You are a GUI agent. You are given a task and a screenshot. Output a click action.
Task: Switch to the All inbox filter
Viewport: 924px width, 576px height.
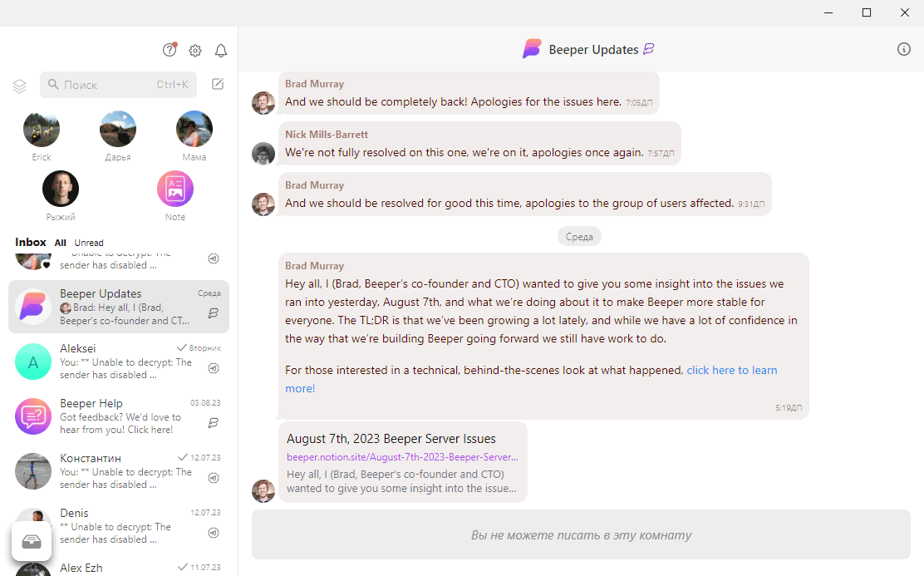(60, 243)
